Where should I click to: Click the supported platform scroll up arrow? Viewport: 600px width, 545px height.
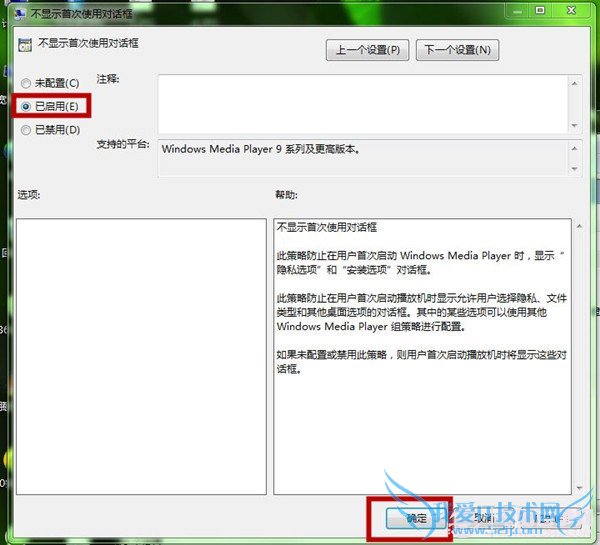(574, 148)
